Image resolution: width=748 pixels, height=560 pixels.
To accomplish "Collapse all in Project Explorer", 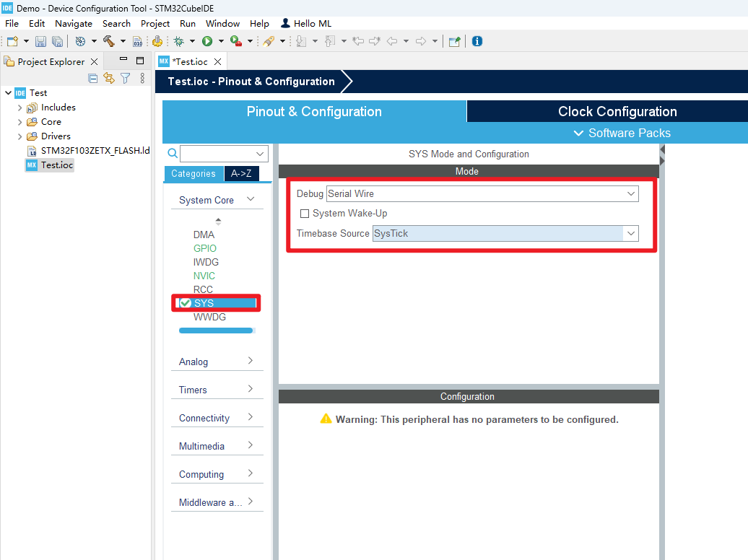I will point(93,78).
